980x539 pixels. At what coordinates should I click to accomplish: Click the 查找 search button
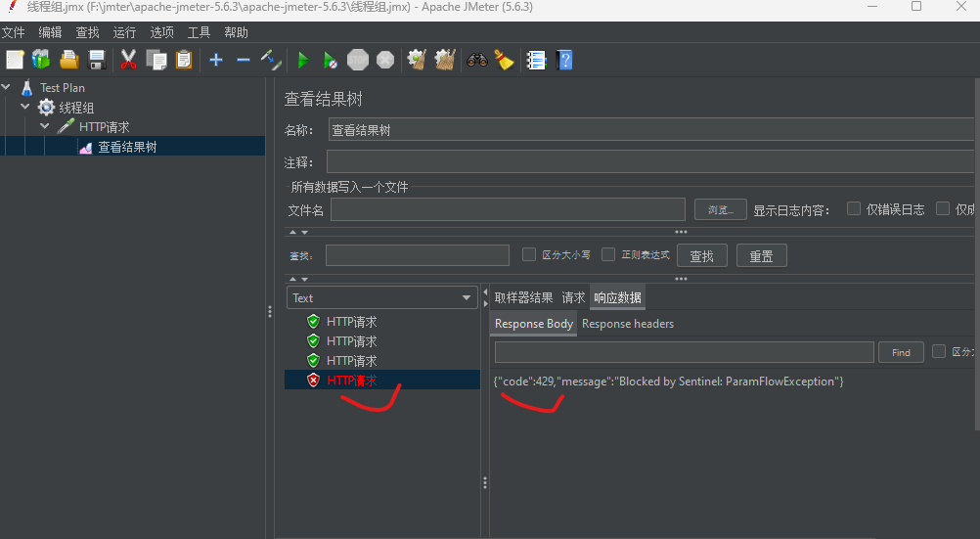coord(702,255)
